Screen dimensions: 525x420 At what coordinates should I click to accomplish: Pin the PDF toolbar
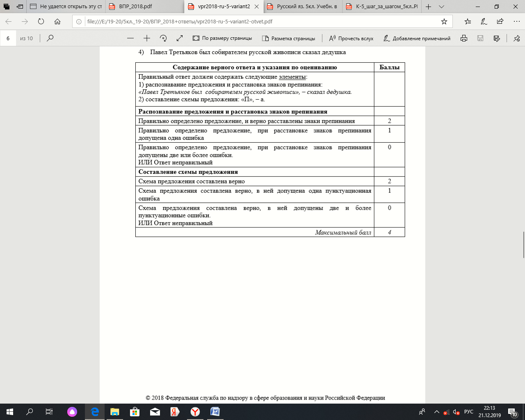(x=516, y=38)
